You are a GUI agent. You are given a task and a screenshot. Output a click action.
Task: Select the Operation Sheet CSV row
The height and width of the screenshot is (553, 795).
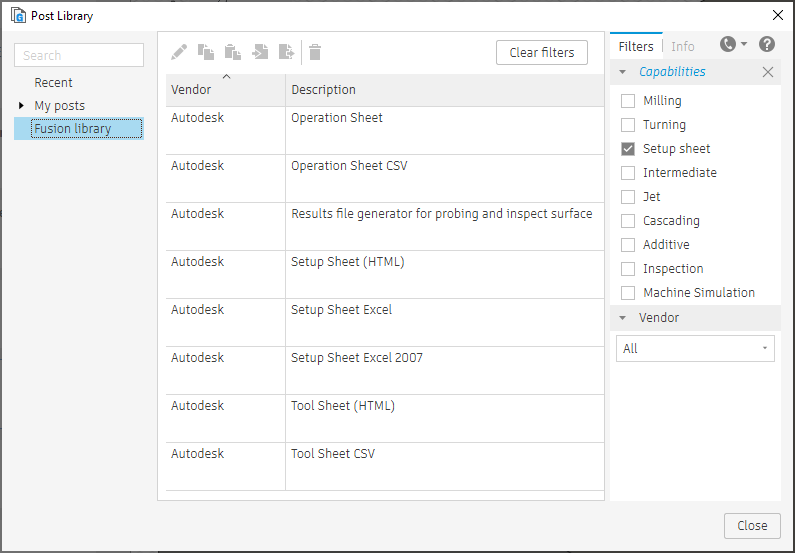click(385, 178)
